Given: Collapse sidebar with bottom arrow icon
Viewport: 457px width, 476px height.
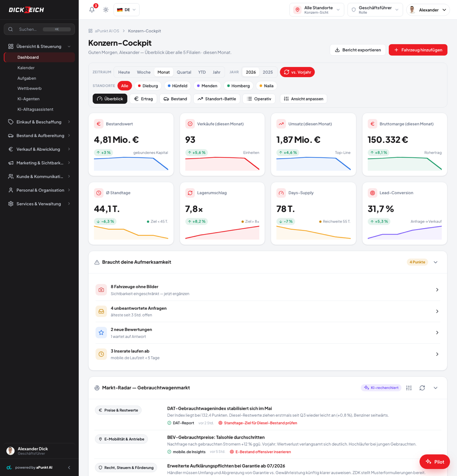Looking at the screenshot, I should (x=69, y=468).
